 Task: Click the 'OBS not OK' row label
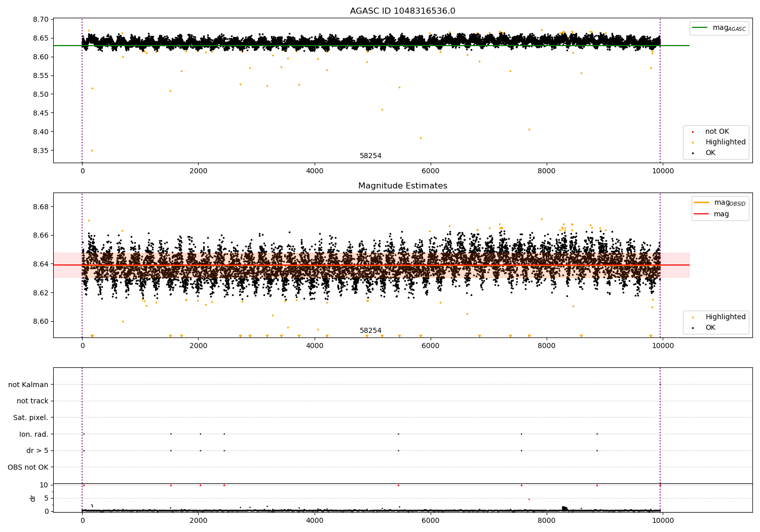tap(28, 467)
